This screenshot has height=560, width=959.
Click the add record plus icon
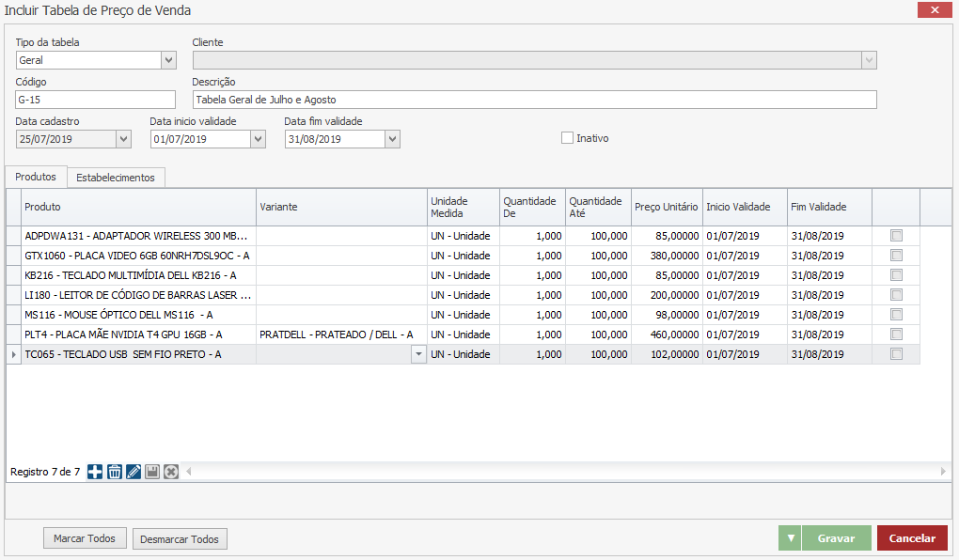(95, 472)
